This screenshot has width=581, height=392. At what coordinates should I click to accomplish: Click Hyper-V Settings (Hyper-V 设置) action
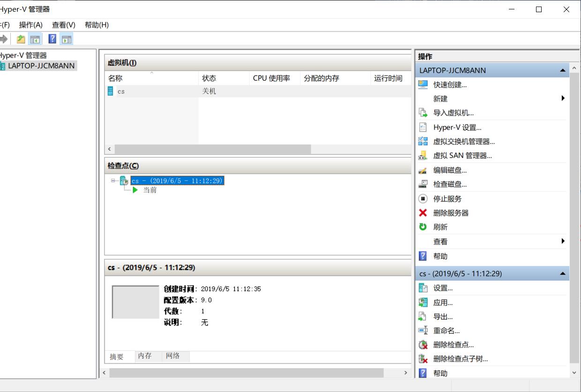coord(457,127)
